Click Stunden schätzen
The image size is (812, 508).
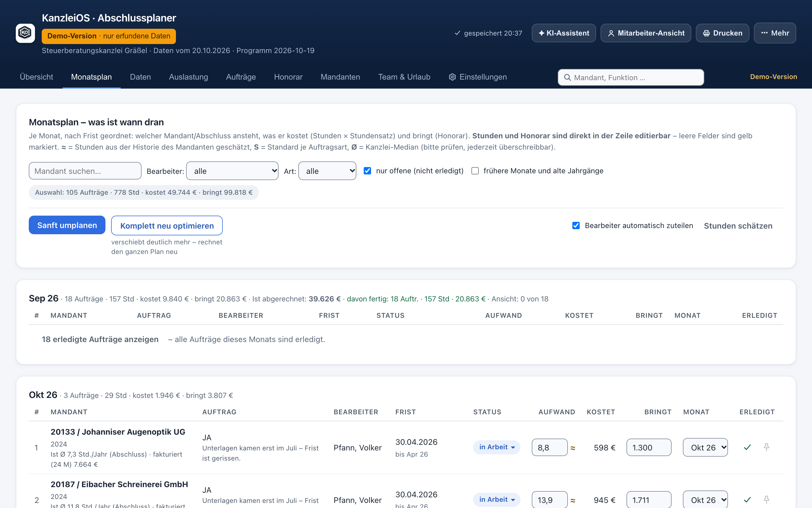(x=738, y=226)
